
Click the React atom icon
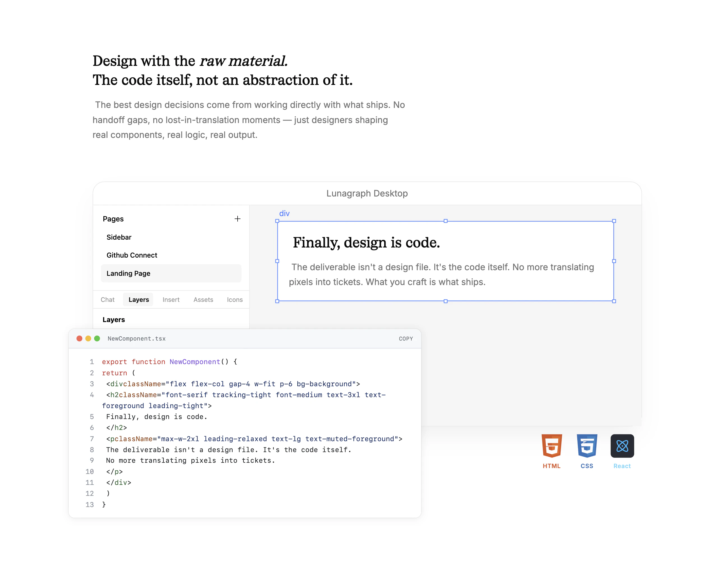coord(622,446)
